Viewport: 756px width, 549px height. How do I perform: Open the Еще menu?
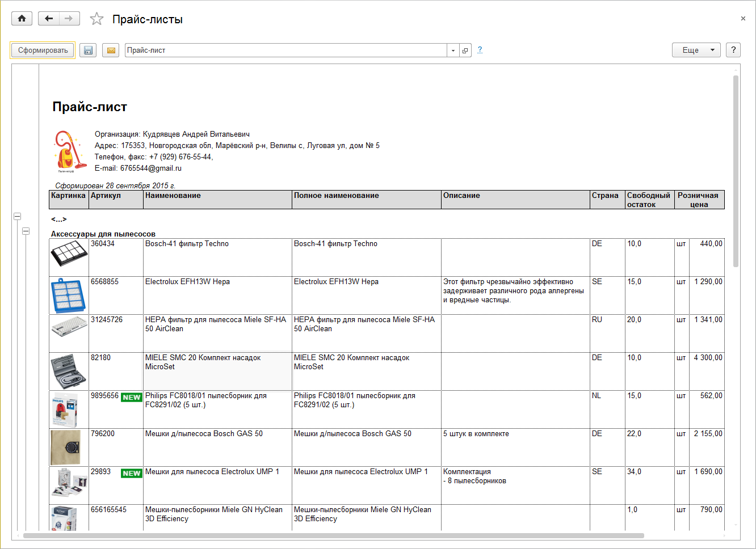click(696, 50)
